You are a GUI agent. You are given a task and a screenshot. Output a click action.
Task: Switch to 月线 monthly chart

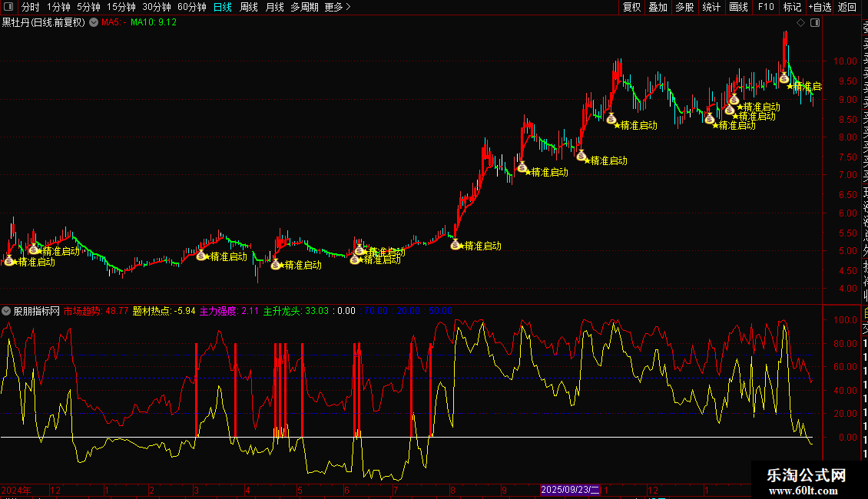coord(274,7)
